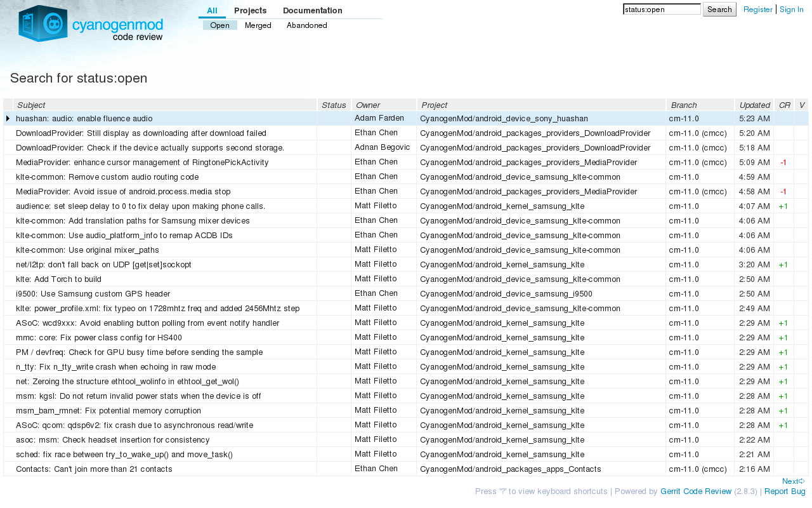812x508 pixels.
Task: Open 'MediaProvider: enhance cursor management' change
Action: [142, 163]
